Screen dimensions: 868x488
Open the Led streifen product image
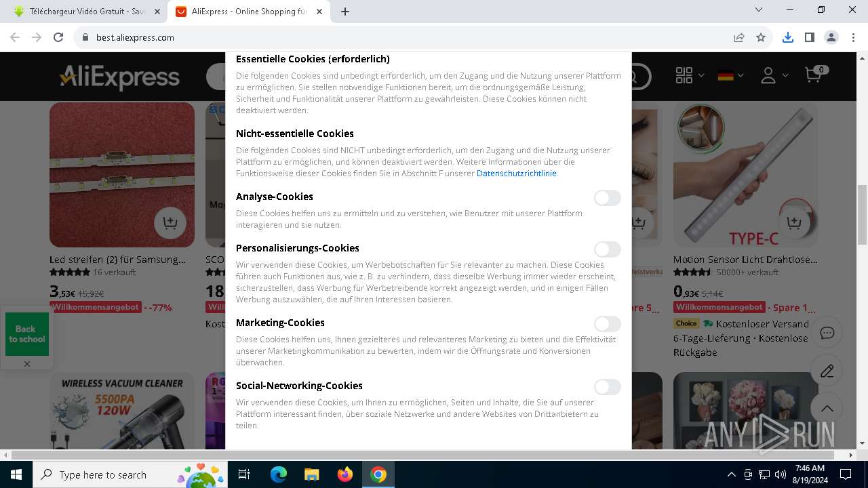click(122, 175)
